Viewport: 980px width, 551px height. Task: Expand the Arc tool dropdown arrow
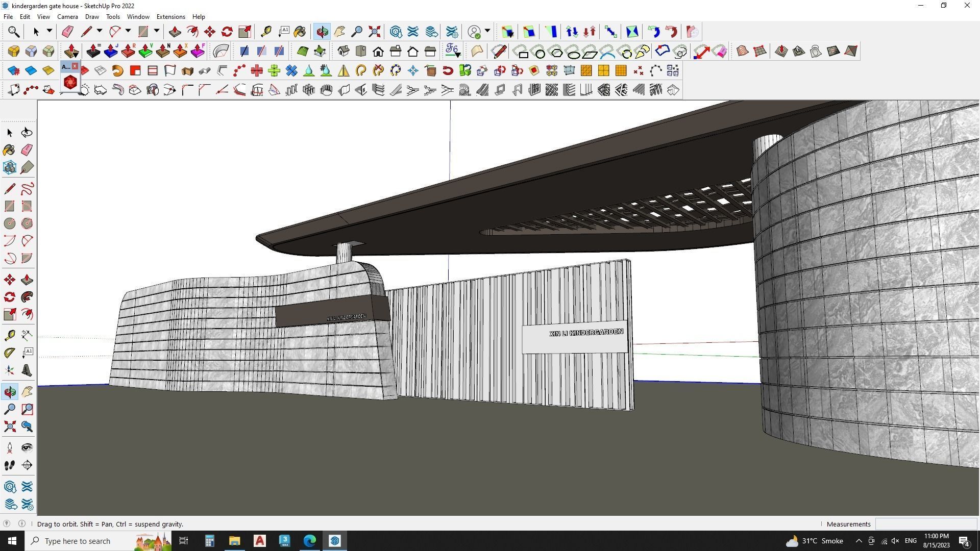point(128,32)
